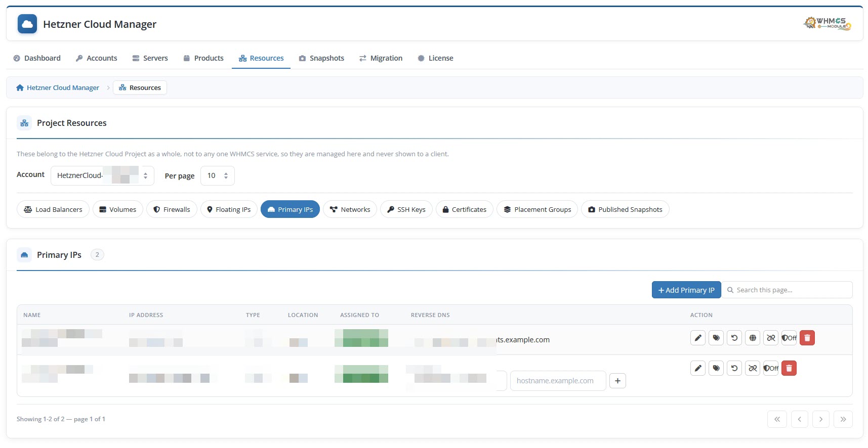Click the Add Primary IP button
This screenshot has height=448, width=868.
coord(686,290)
